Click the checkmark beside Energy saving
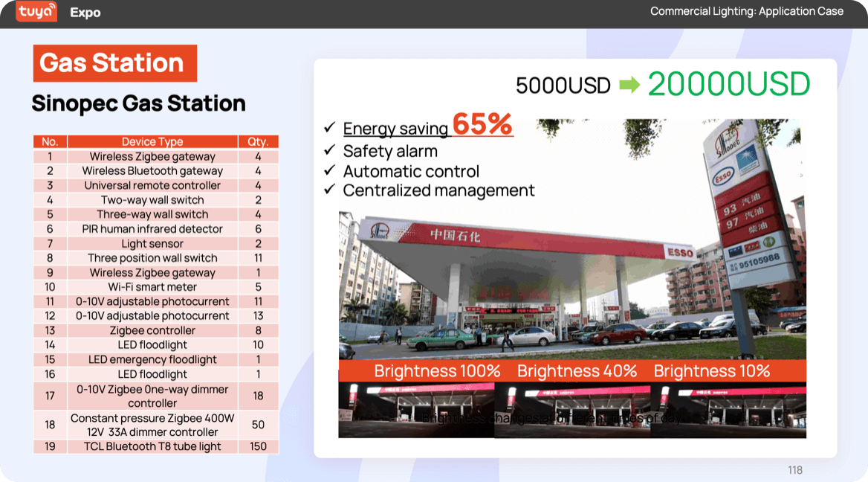The image size is (868, 482). pyautogui.click(x=330, y=127)
